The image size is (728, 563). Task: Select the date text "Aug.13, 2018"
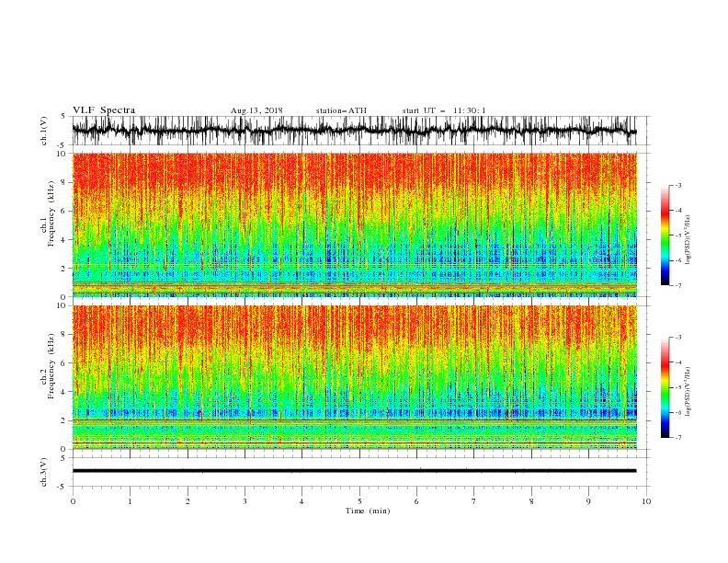click(256, 110)
